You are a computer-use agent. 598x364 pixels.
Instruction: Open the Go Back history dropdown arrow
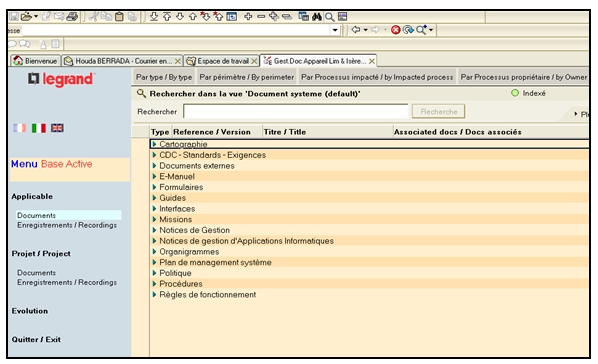coord(365,30)
